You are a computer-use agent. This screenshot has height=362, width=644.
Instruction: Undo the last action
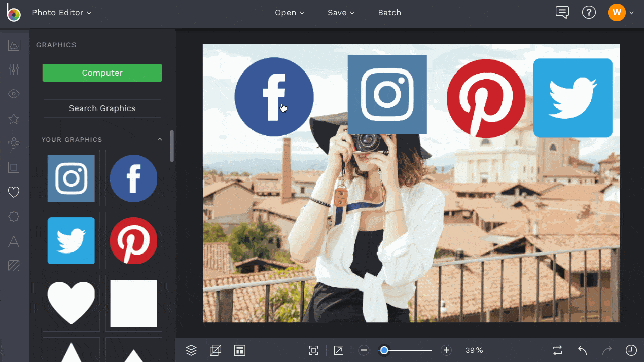coord(583,350)
